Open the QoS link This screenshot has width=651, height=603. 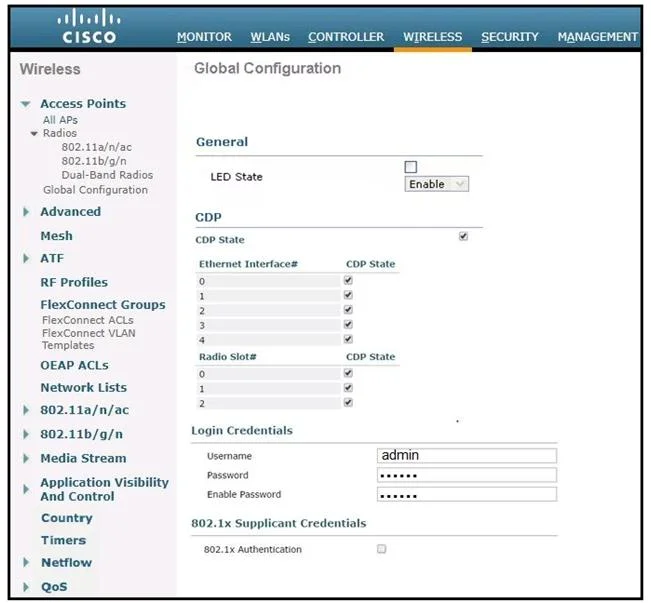[54, 587]
